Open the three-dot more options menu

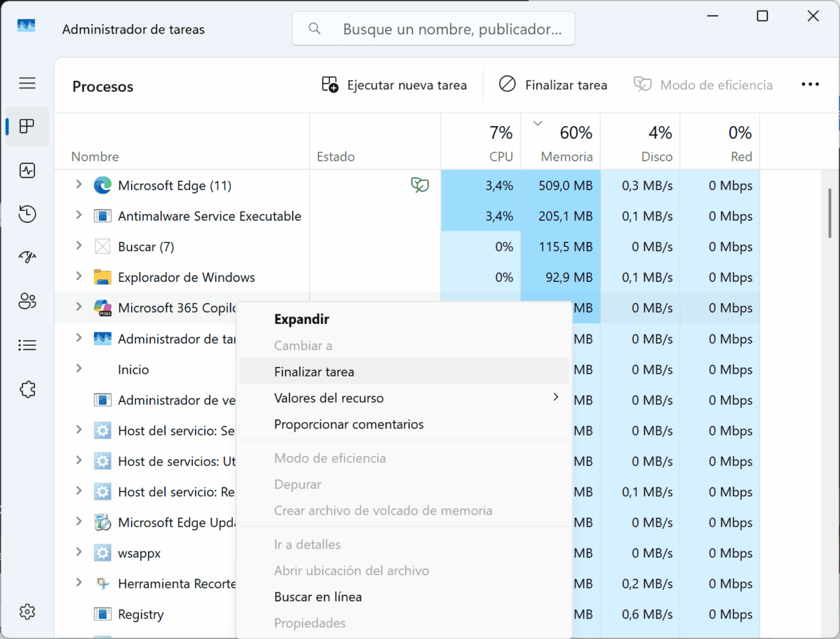[810, 84]
